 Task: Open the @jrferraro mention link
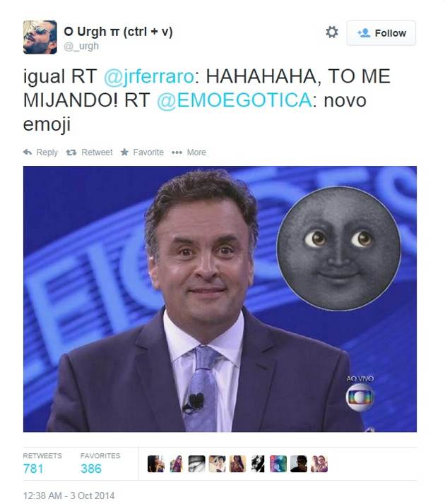click(x=149, y=76)
